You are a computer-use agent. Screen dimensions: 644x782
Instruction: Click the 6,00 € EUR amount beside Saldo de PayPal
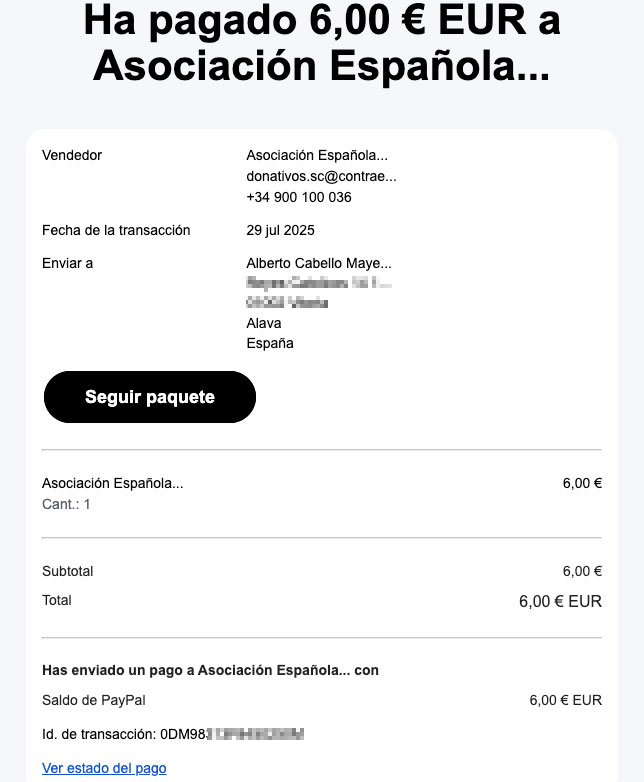coord(566,700)
